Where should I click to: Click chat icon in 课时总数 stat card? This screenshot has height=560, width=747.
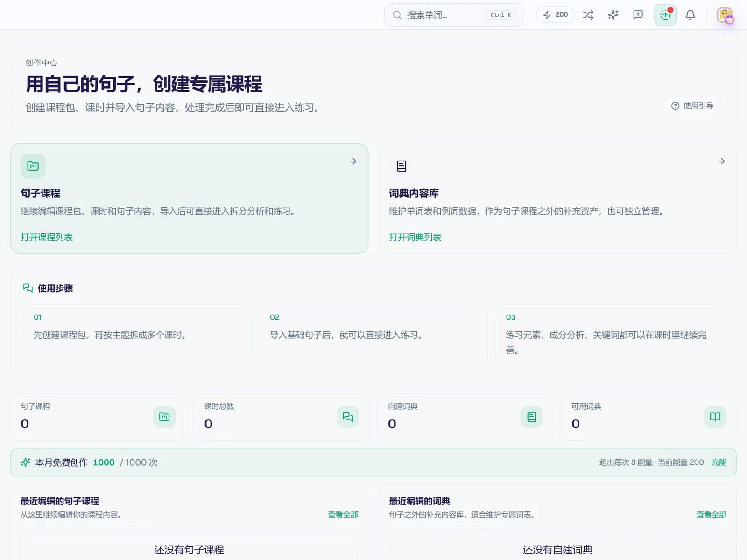tap(348, 417)
